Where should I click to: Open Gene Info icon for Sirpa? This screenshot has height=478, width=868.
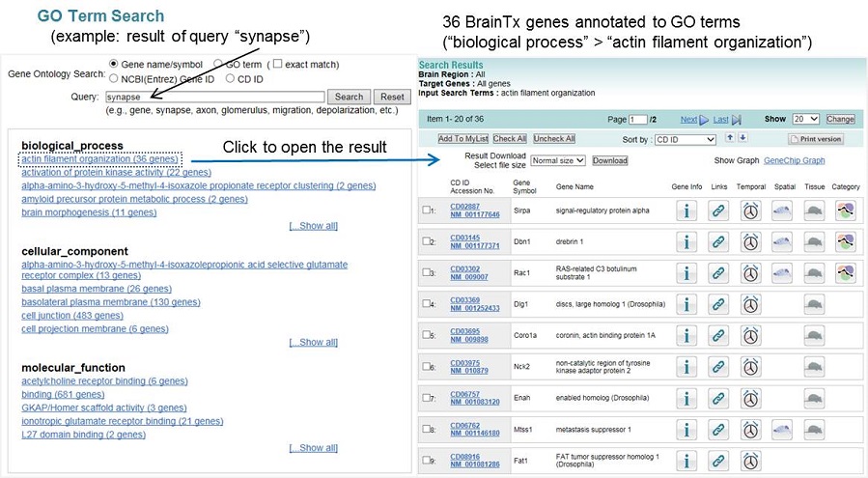(685, 211)
